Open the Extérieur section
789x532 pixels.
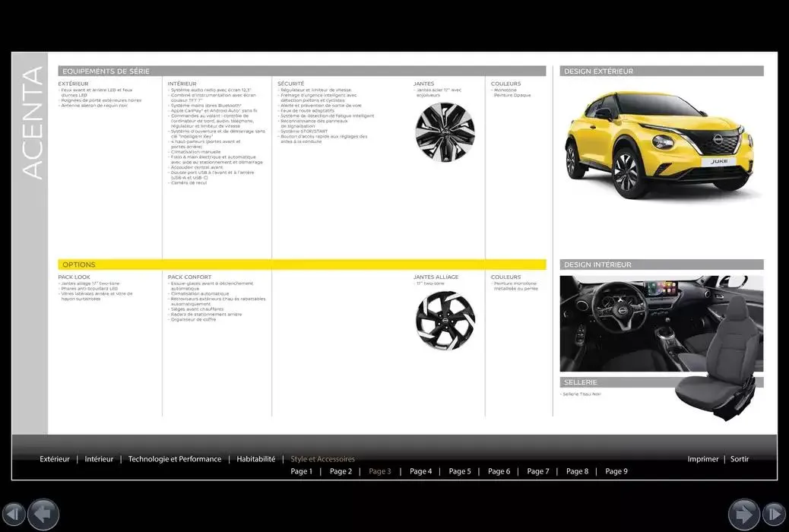[x=55, y=459]
